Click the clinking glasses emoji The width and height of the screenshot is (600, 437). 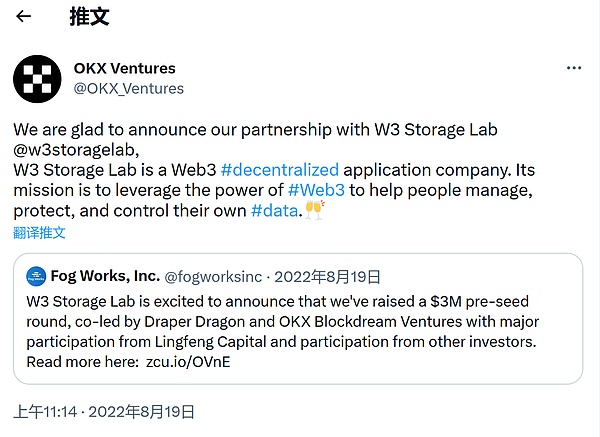pyautogui.click(x=316, y=211)
